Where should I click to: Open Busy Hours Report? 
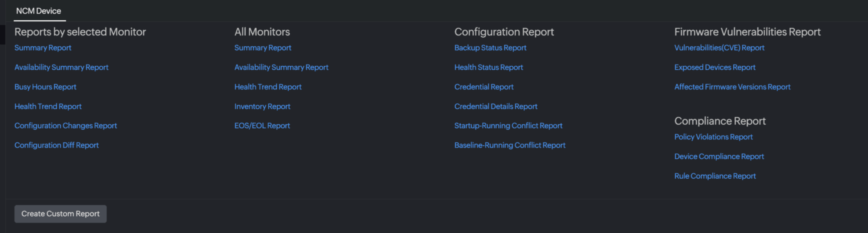tap(45, 87)
